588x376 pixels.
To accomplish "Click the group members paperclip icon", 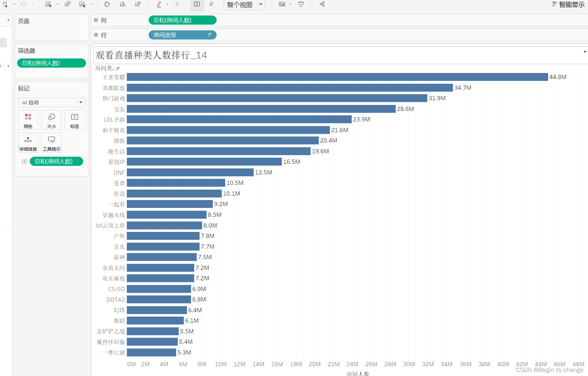I will pyautogui.click(x=177, y=4).
